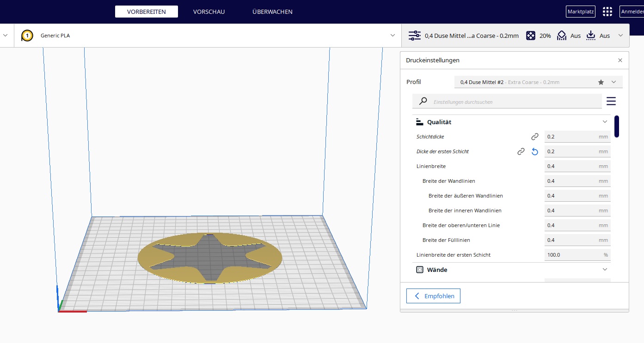The width and height of the screenshot is (644, 343).
Task: Click the link icon beside Dicke der ersten Schicht
Action: (x=521, y=151)
